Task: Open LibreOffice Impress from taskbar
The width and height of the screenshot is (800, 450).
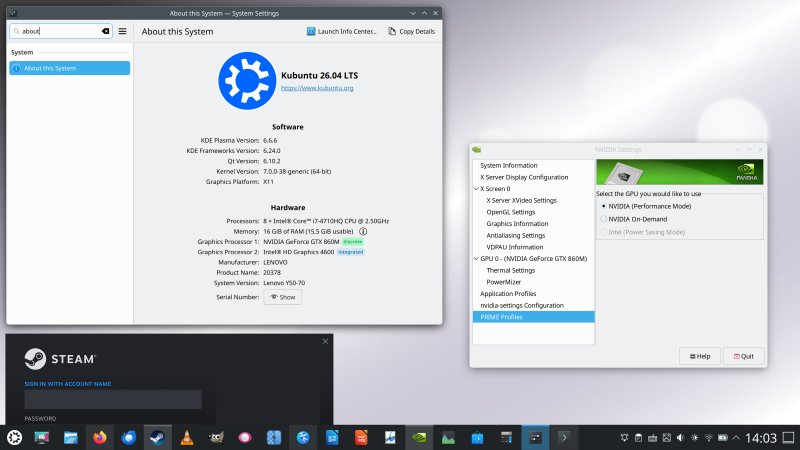Action: (361, 437)
